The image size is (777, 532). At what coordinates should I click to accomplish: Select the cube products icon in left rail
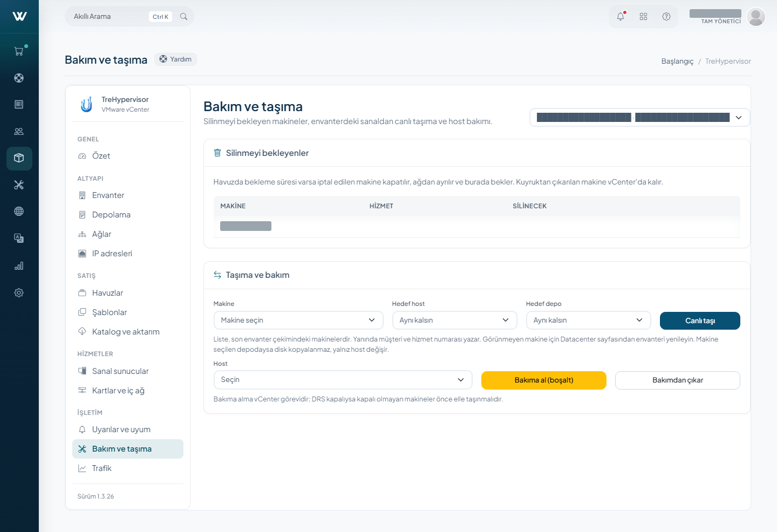click(19, 158)
